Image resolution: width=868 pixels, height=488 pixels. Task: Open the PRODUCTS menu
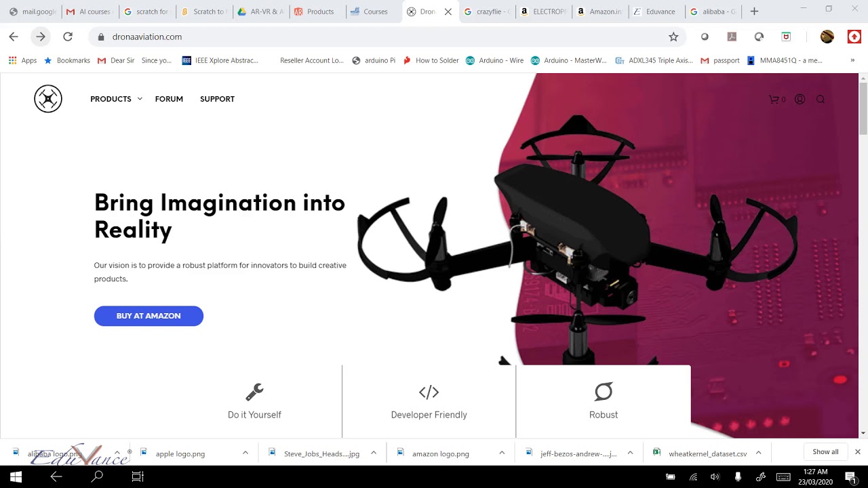(111, 99)
